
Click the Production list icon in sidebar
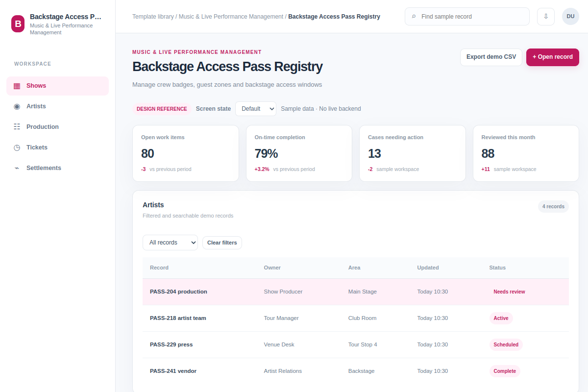coord(17,127)
